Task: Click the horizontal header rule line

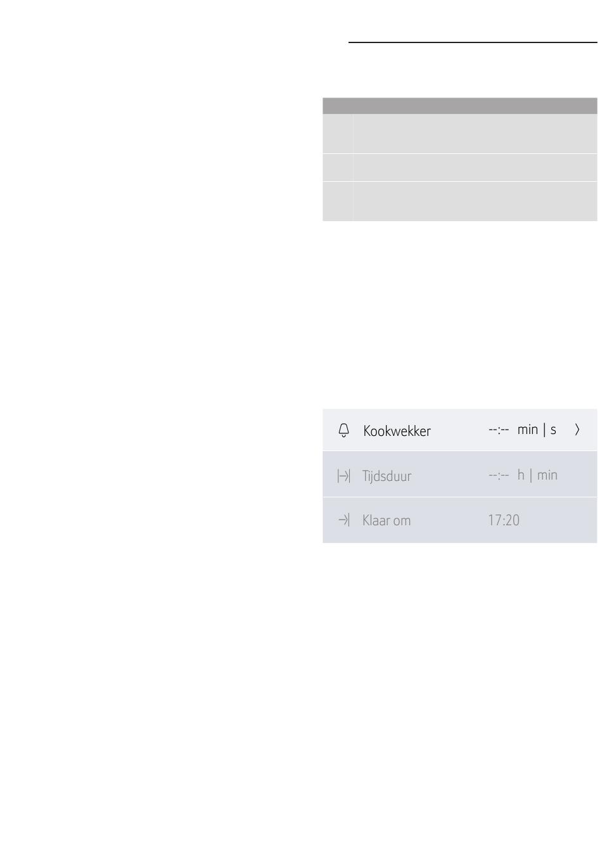Action: click(473, 43)
